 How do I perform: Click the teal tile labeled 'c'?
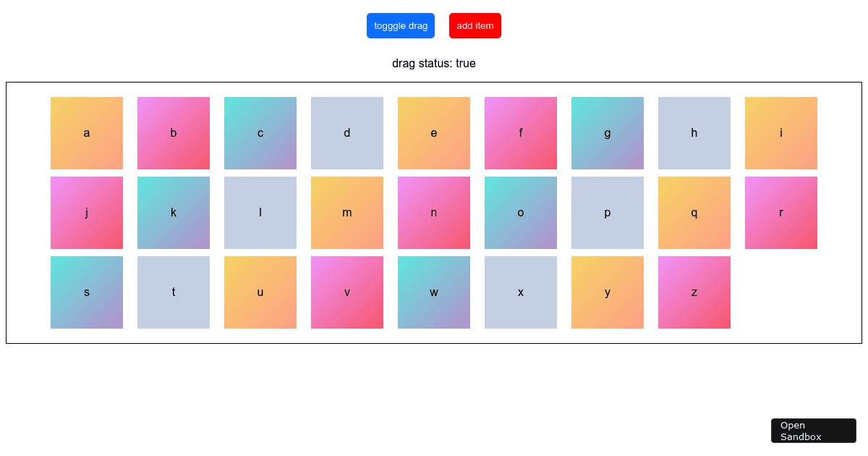pos(260,132)
